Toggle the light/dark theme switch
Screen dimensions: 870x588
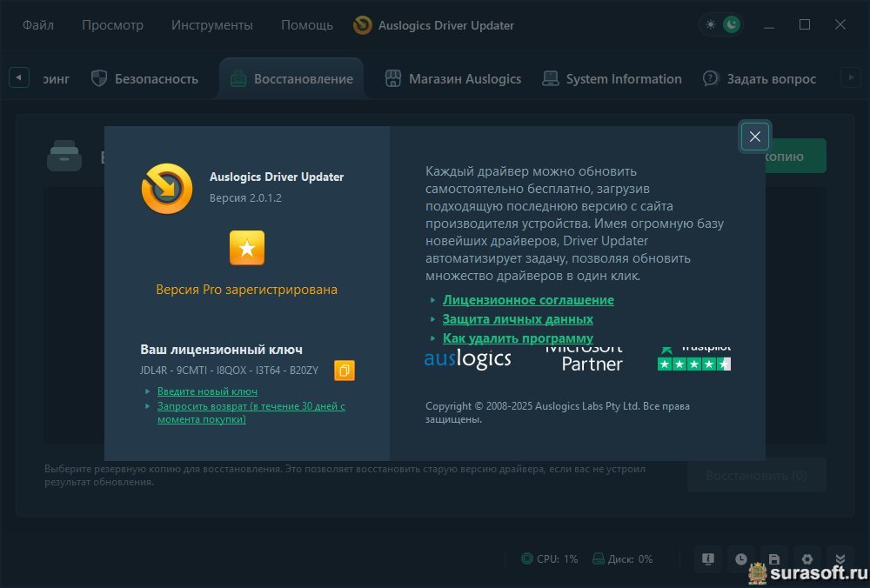pos(721,24)
